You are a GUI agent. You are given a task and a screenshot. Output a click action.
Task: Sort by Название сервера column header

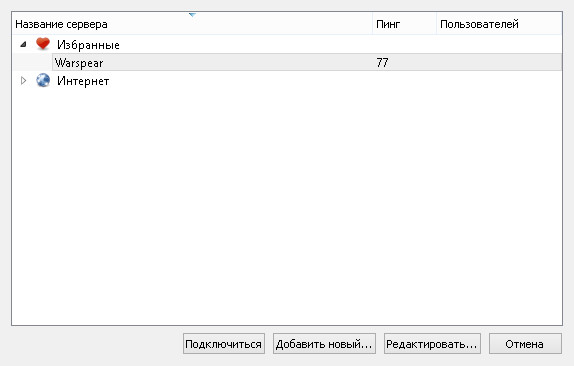(193, 24)
